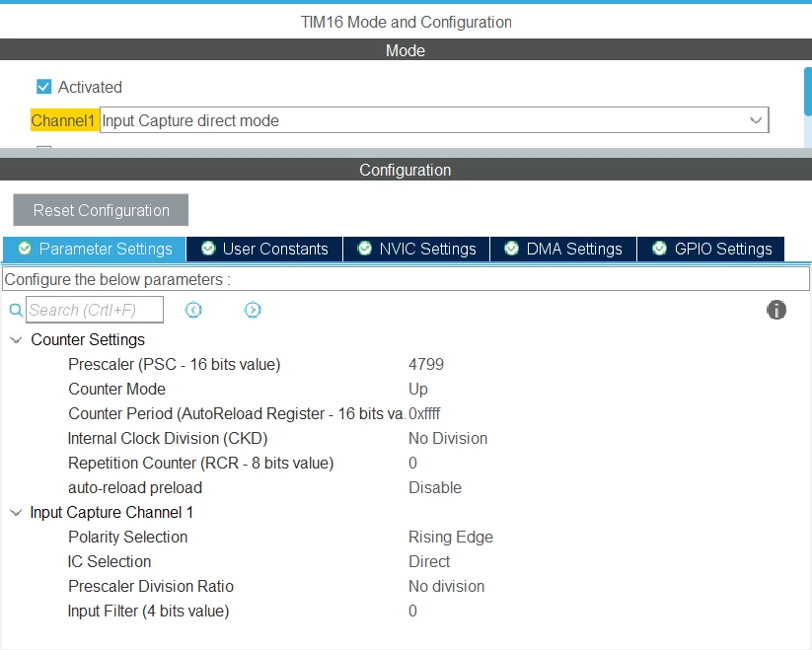
Task: Select the Input Filter value 0
Action: tap(412, 611)
